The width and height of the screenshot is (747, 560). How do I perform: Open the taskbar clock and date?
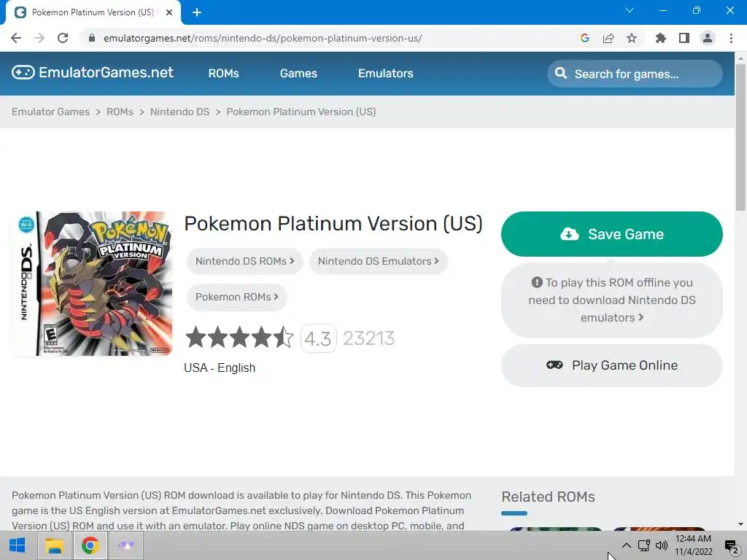tap(693, 545)
